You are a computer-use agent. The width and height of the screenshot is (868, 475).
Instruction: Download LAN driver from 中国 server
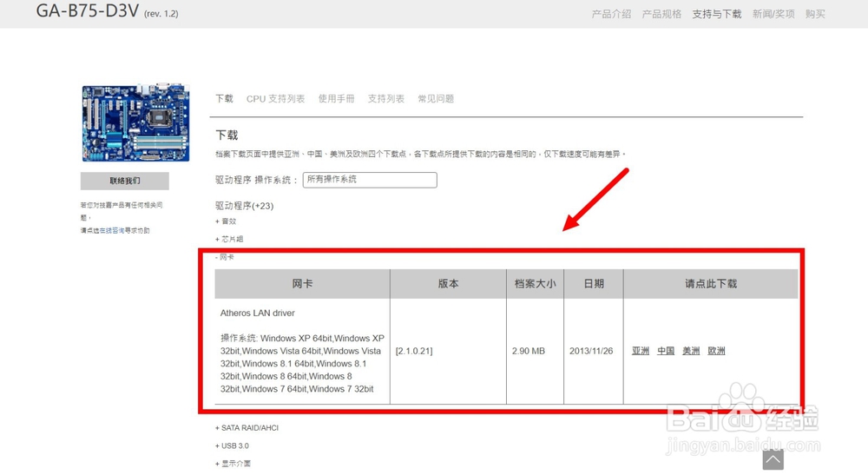[666, 351]
